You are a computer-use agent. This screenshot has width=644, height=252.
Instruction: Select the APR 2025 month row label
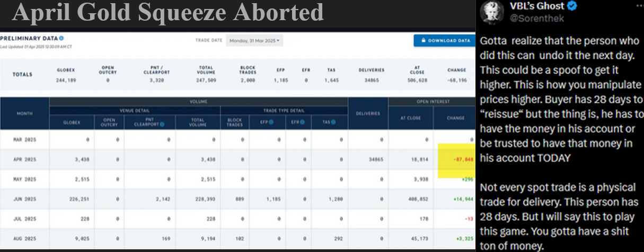click(x=24, y=159)
